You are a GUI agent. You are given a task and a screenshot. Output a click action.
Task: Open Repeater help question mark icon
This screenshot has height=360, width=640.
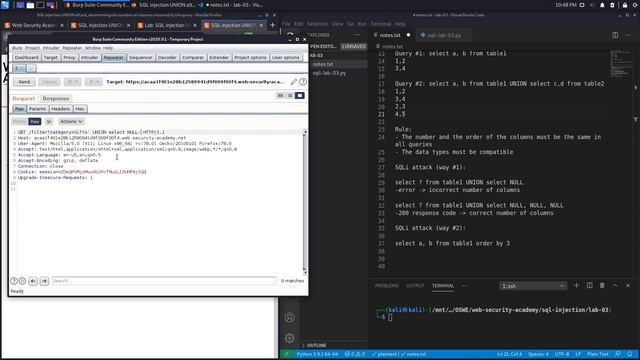[303, 82]
